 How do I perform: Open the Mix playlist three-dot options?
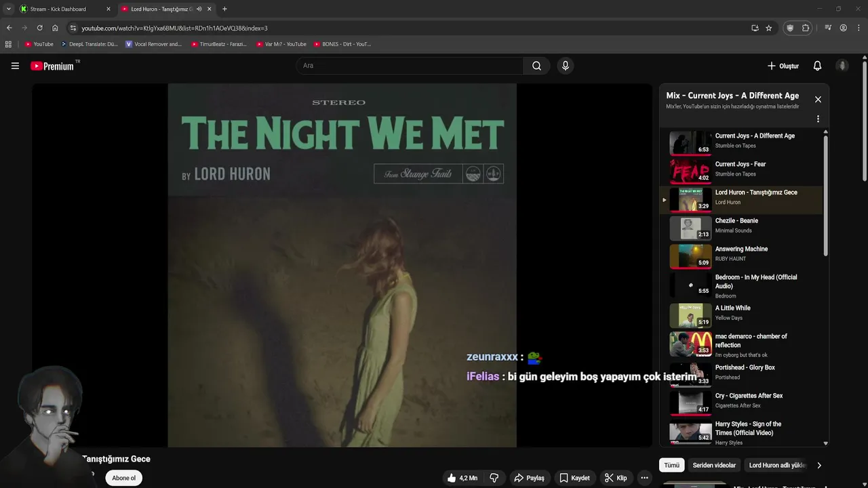[x=818, y=119]
